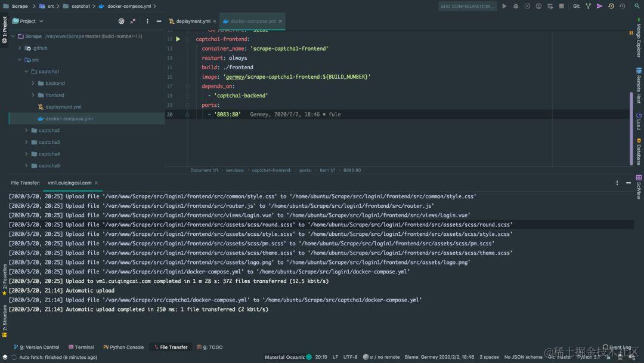The height and width of the screenshot is (363, 644).
Task: Select vm1.cuiqingcai.com transfer tab
Action: (x=69, y=183)
